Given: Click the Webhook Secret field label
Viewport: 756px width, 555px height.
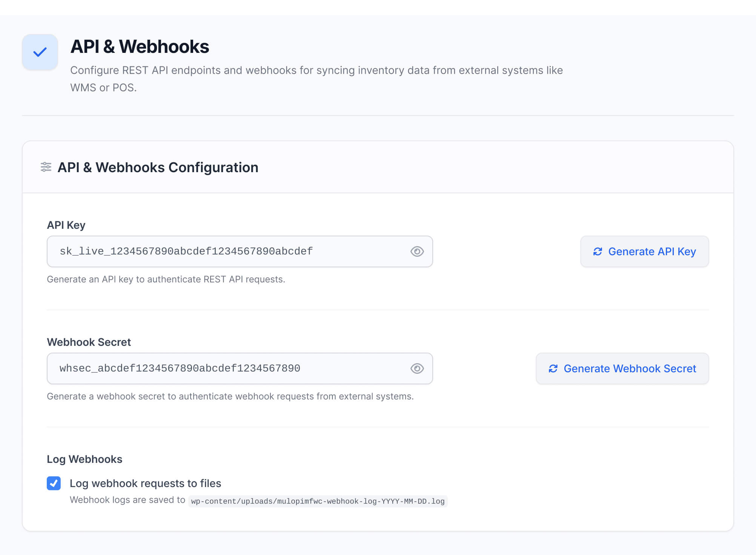Looking at the screenshot, I should [89, 342].
